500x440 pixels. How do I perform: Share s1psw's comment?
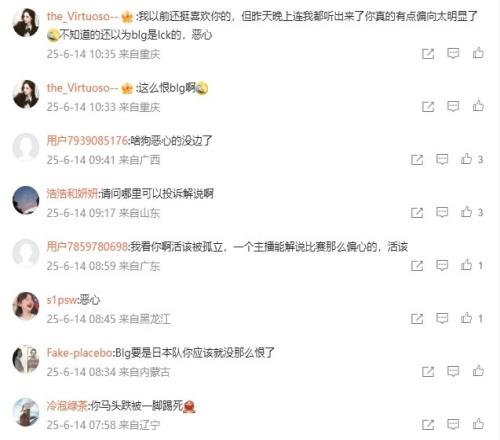click(x=417, y=319)
